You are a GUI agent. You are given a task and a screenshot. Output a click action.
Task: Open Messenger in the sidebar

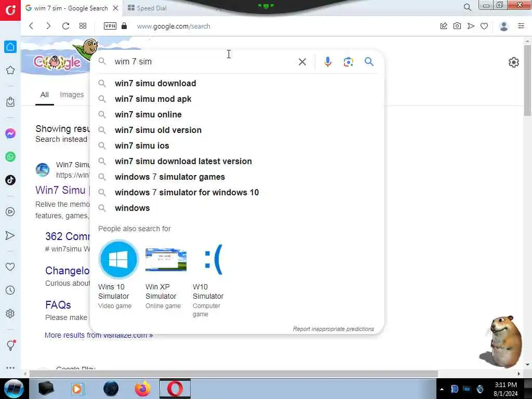coord(10,134)
